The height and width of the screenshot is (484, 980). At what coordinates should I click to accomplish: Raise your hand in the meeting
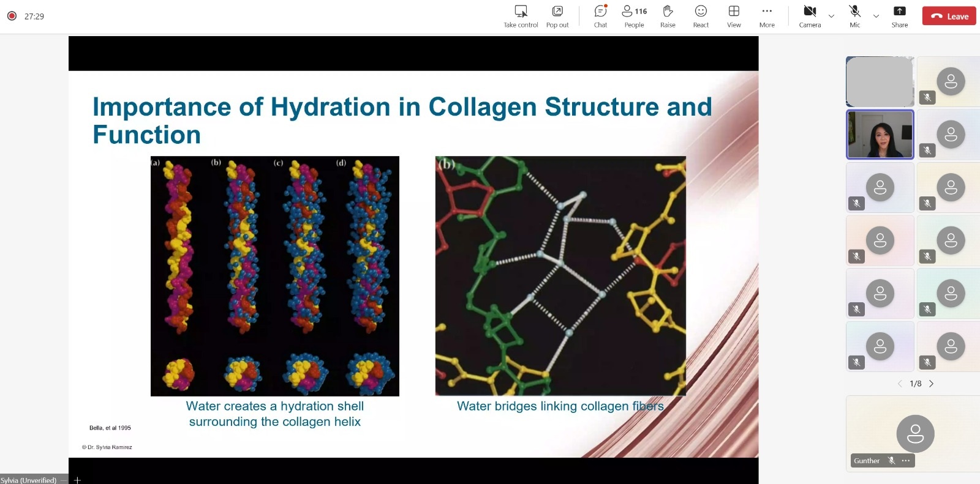click(668, 17)
